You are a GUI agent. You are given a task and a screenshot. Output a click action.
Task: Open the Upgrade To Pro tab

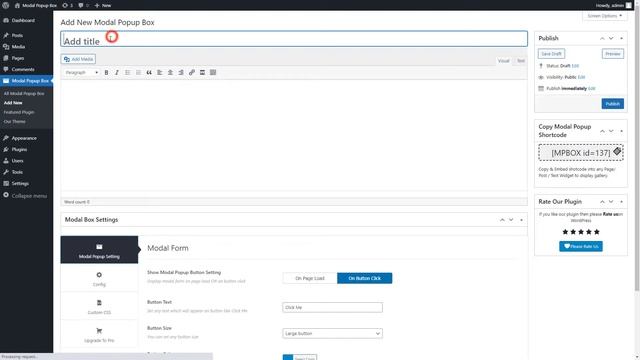(x=99, y=334)
